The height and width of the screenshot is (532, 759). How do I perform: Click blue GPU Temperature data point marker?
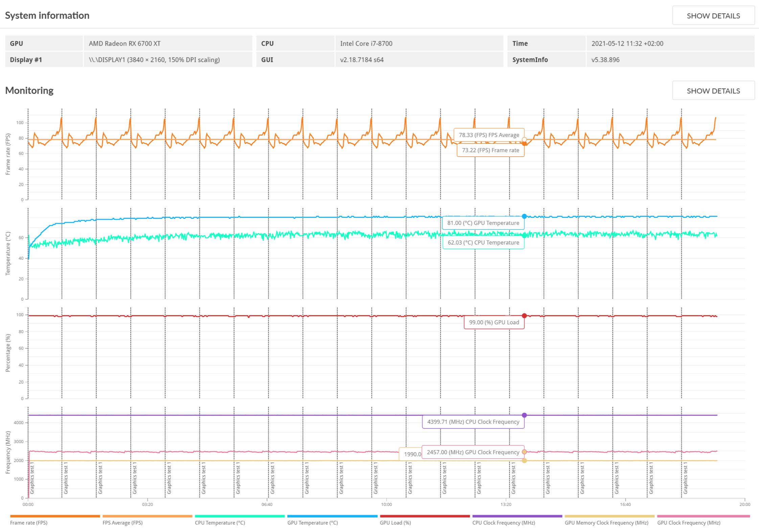coord(524,216)
